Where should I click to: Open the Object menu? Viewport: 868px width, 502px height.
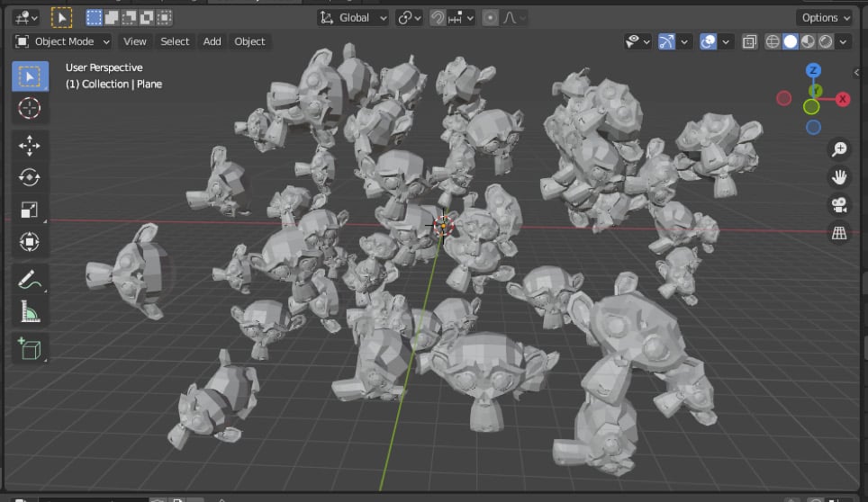pos(249,41)
